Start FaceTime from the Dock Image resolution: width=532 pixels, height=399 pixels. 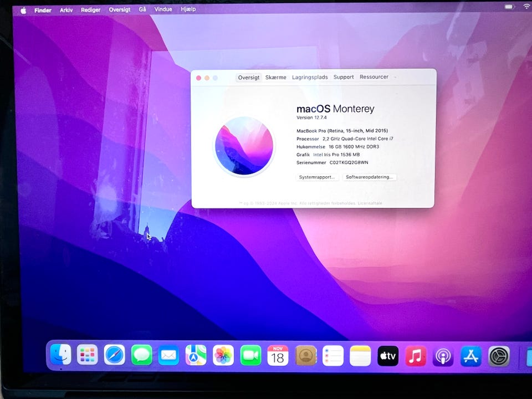250,355
